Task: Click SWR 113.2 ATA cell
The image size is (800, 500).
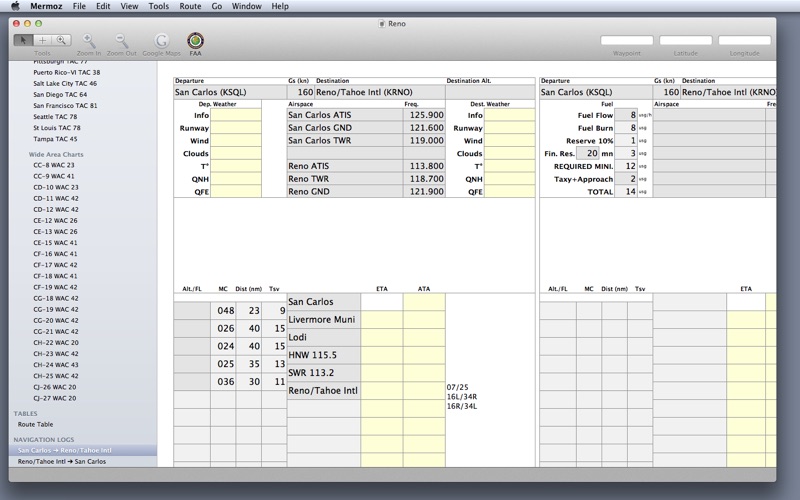Action: [424, 373]
